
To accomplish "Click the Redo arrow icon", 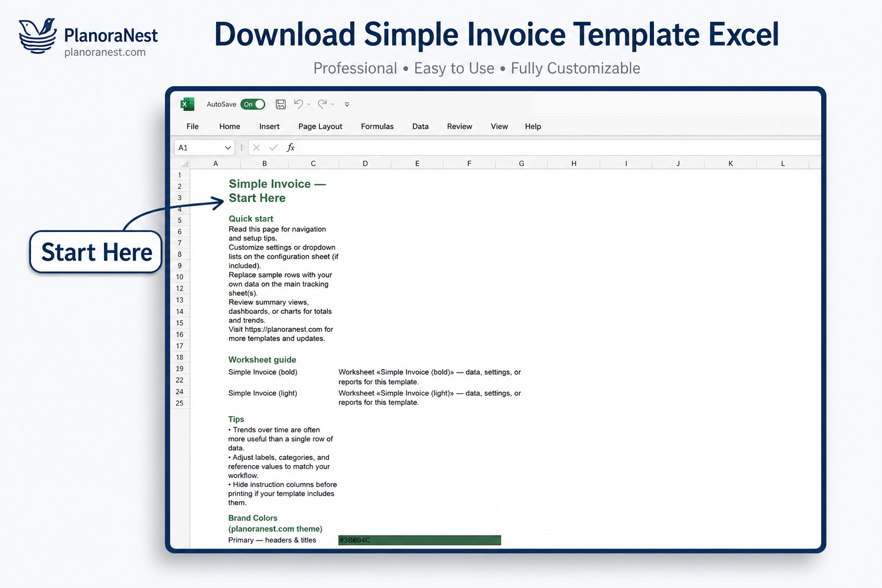I will [323, 104].
